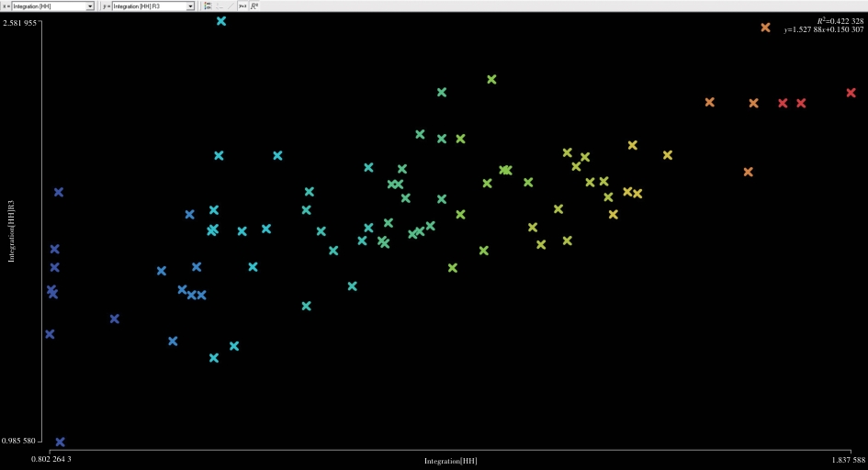
Task: Open the y-axis variable dropdown arrow
Action: click(x=190, y=6)
